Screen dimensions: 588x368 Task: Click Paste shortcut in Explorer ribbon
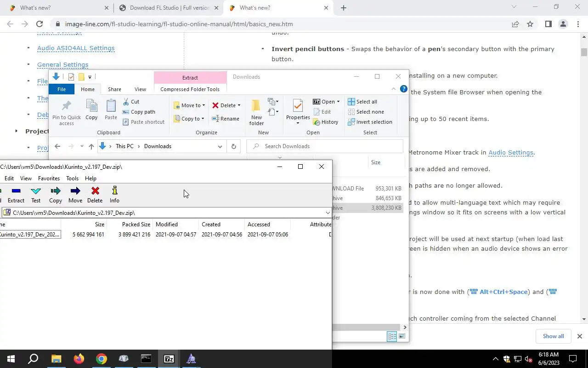(x=144, y=122)
